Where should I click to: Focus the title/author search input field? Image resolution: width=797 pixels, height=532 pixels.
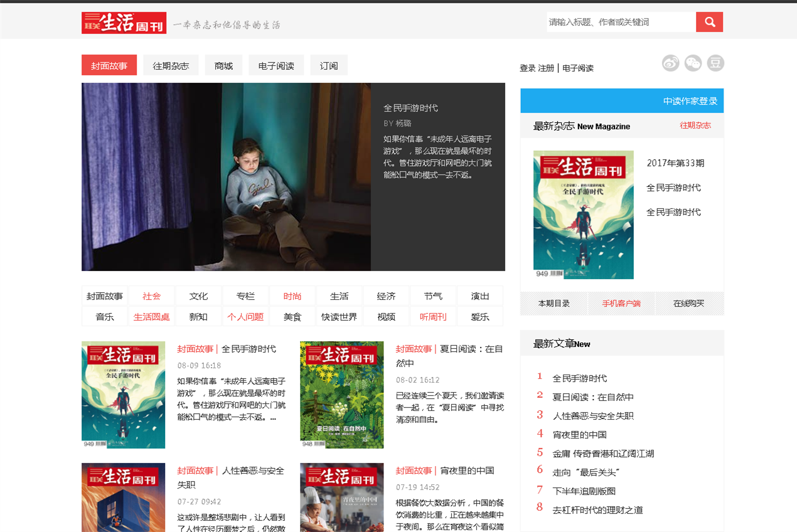(621, 22)
